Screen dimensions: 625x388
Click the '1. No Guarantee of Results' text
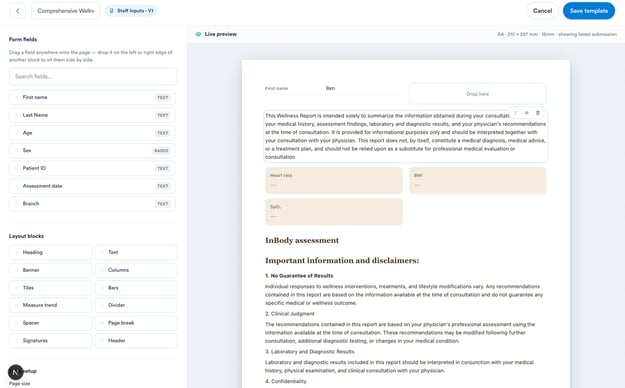[x=299, y=276]
